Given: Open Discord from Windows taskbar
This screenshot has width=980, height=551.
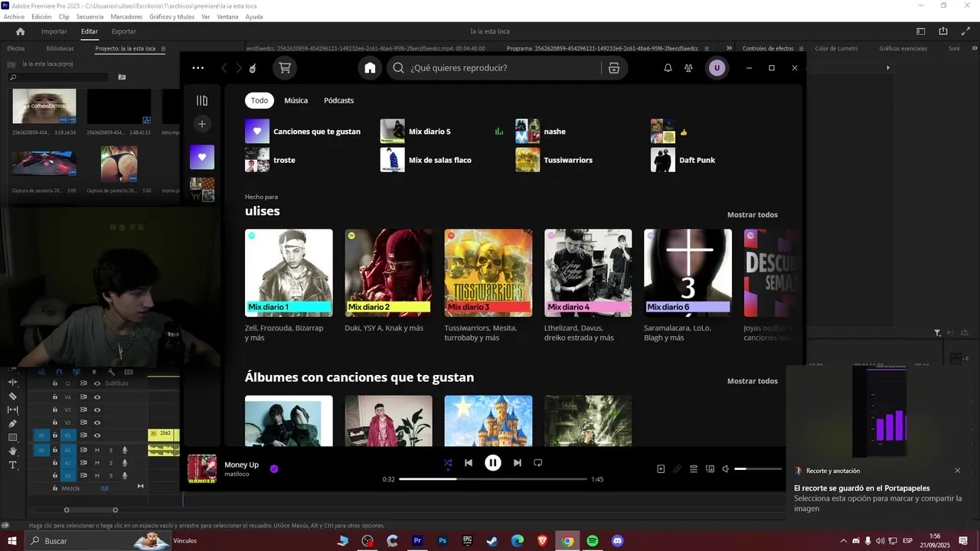Looking at the screenshot, I should (x=618, y=541).
